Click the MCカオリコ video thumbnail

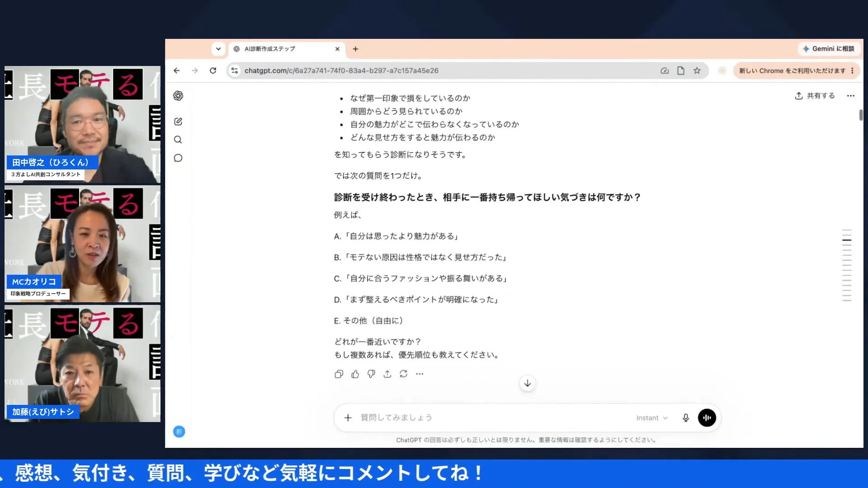click(82, 244)
